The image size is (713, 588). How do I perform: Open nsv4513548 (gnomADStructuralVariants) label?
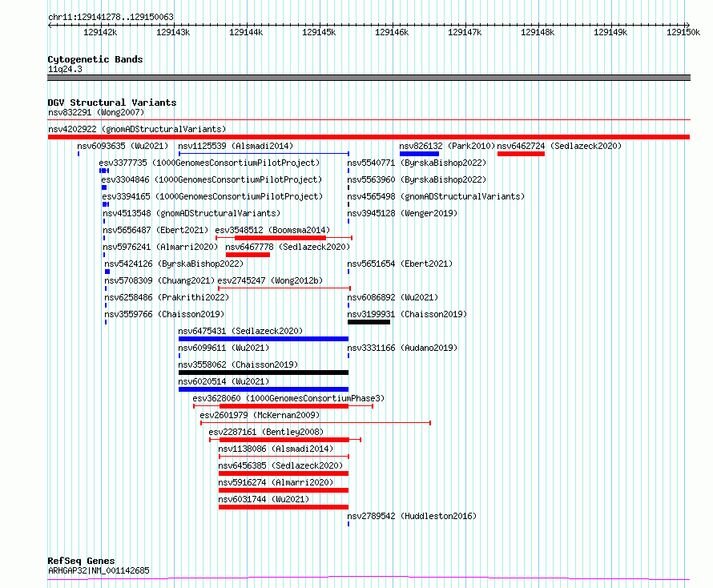pyautogui.click(x=191, y=213)
